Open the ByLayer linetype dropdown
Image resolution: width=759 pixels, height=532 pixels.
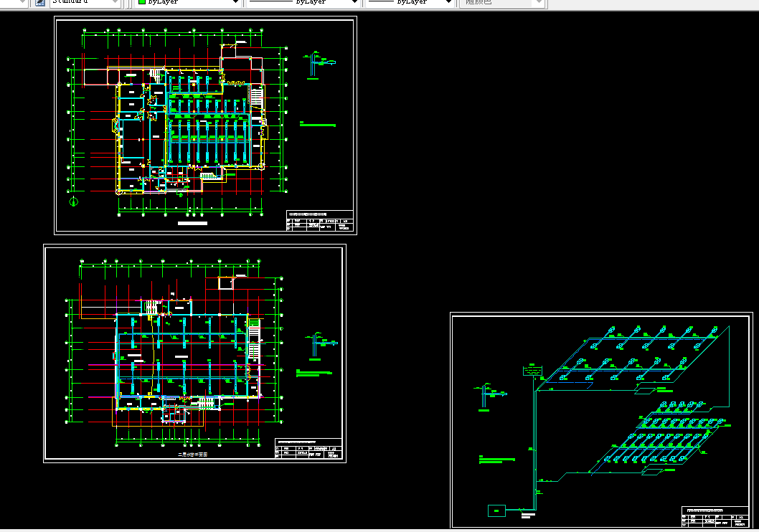[x=303, y=2]
